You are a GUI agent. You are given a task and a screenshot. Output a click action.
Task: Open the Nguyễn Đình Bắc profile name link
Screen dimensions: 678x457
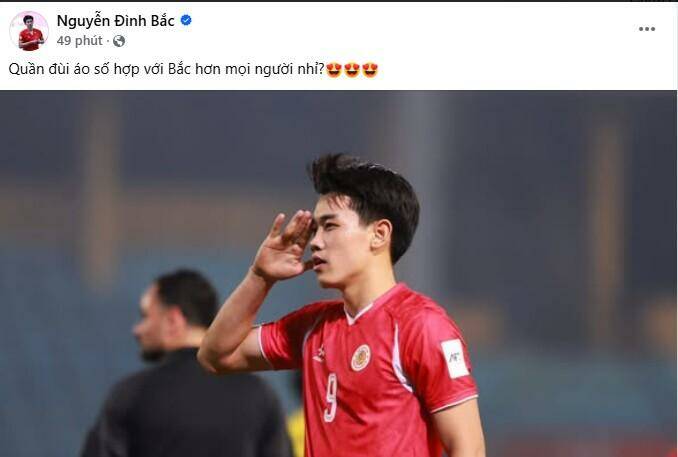tap(115, 20)
